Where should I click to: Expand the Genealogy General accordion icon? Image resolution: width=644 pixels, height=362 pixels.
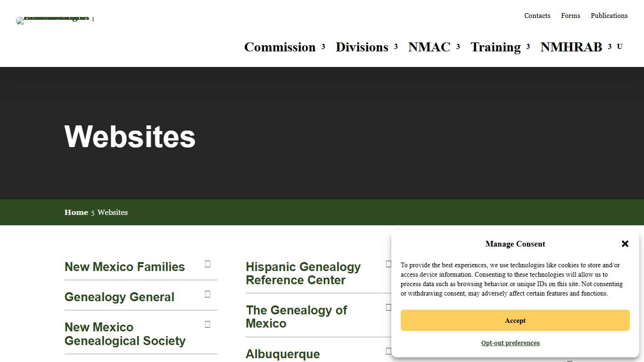(207, 294)
